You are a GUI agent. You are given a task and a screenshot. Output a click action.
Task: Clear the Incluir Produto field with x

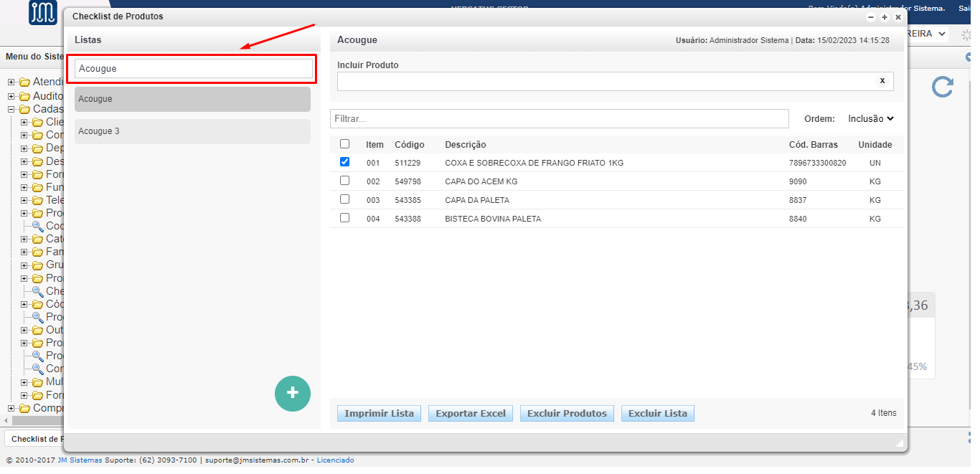click(882, 81)
